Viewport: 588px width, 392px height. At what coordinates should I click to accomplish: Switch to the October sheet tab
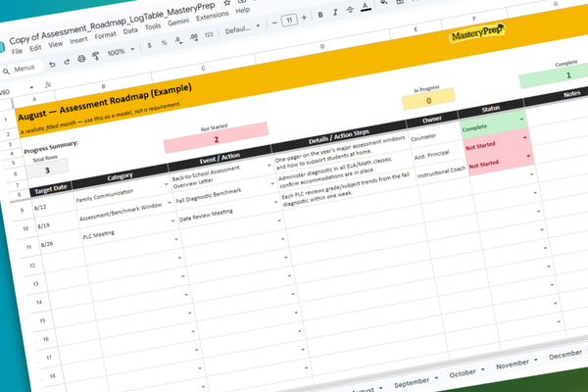pos(463,373)
